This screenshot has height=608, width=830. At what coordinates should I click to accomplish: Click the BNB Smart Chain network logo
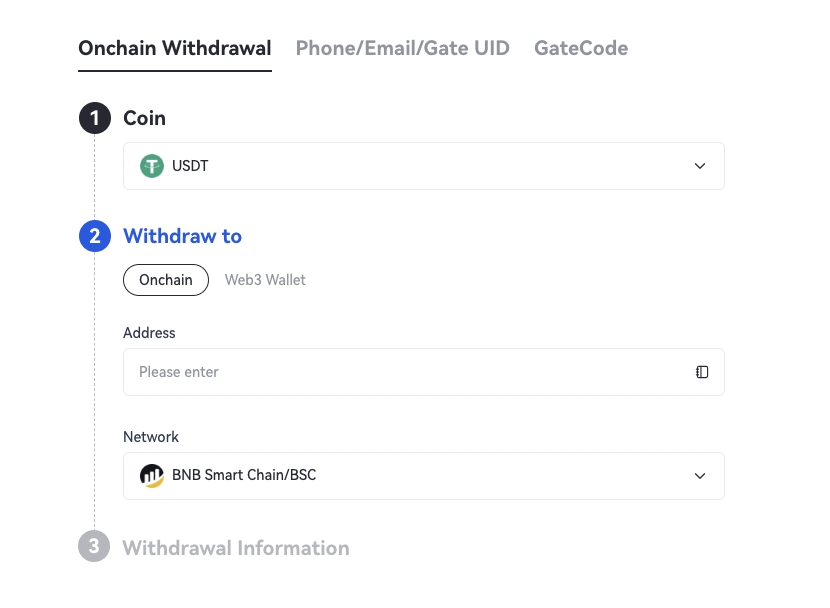[x=152, y=476]
